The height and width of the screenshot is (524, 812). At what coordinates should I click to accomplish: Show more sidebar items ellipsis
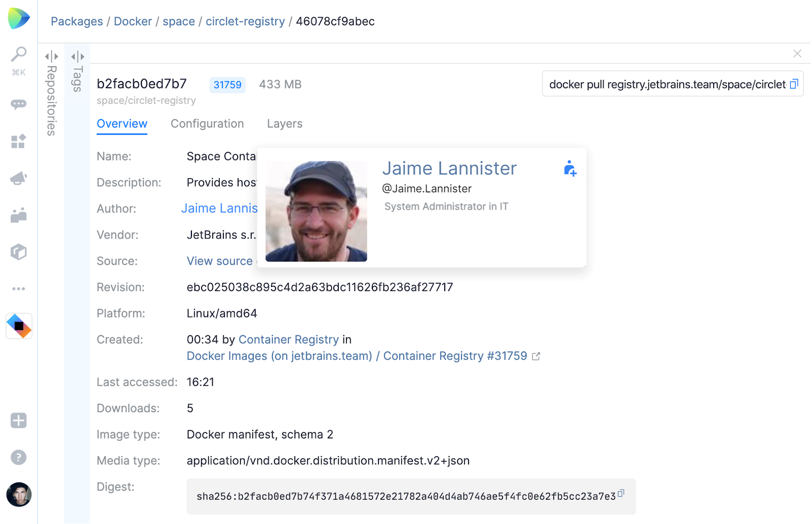coord(19,289)
